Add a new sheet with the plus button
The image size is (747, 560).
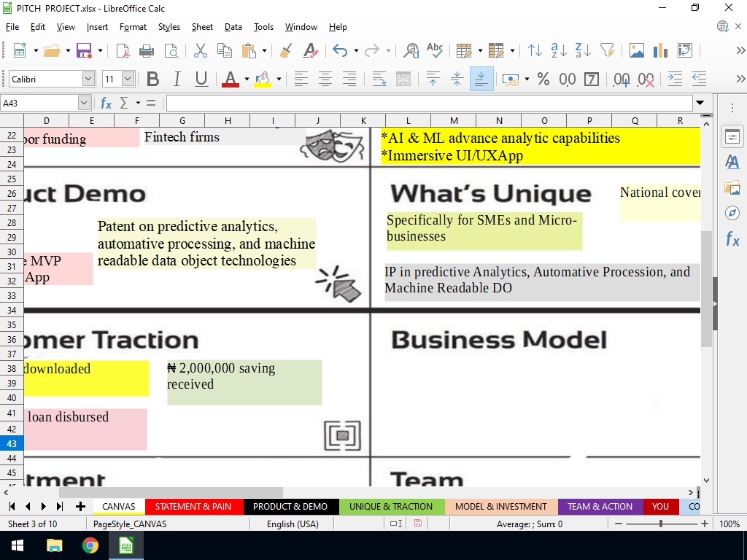pyautogui.click(x=80, y=506)
